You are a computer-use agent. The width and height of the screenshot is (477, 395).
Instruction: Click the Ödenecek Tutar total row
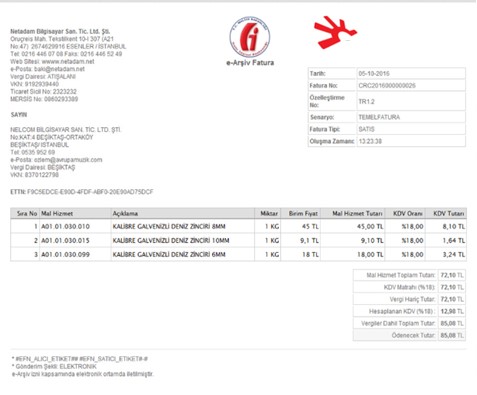[x=409, y=335]
